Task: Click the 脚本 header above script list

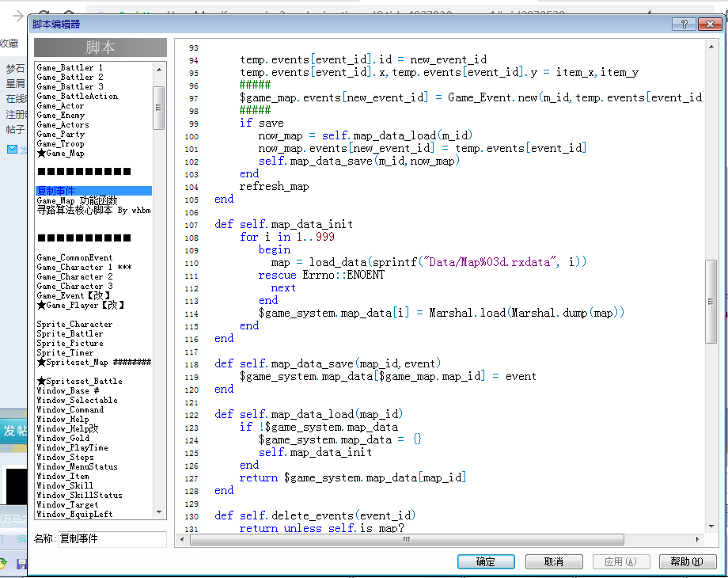Action: pos(100,48)
